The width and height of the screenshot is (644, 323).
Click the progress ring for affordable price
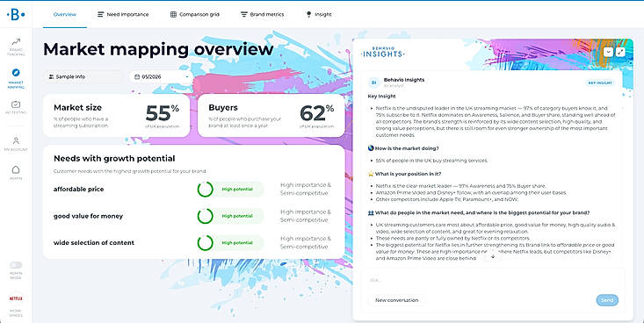[x=205, y=190]
